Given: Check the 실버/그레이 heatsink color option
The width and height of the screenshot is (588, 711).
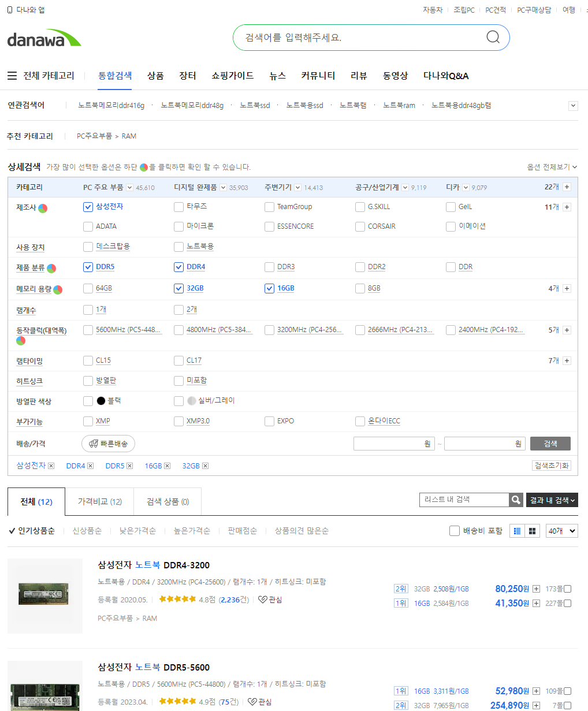Looking at the screenshot, I should (178, 401).
